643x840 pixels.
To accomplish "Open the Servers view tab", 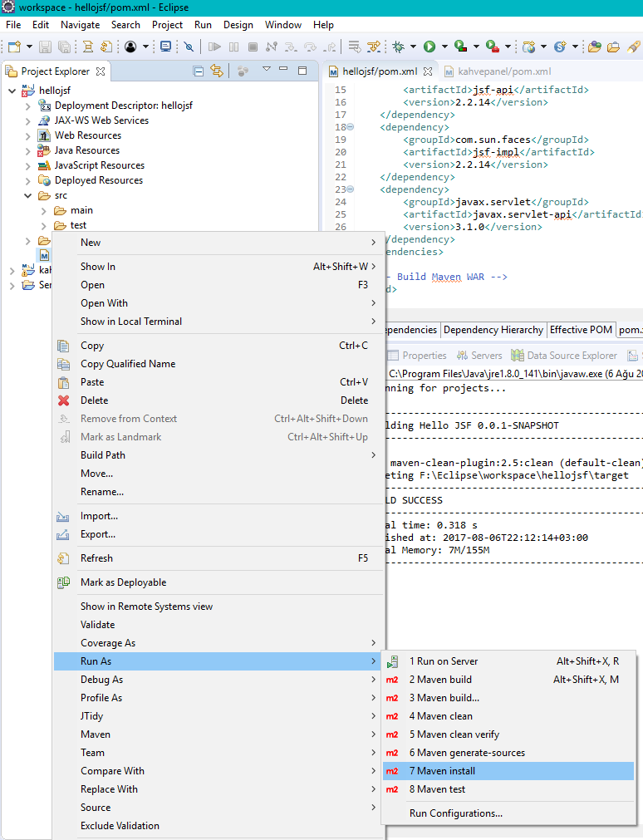I will [x=479, y=355].
